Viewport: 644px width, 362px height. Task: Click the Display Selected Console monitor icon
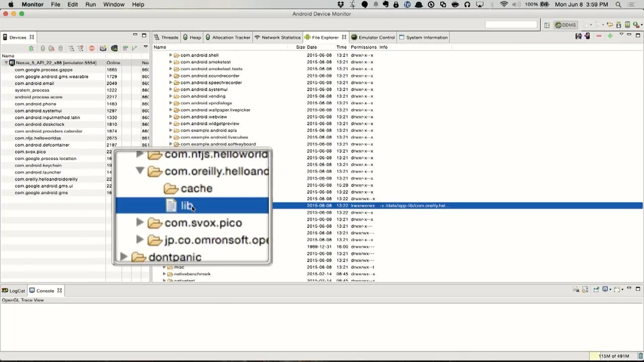tap(605, 289)
